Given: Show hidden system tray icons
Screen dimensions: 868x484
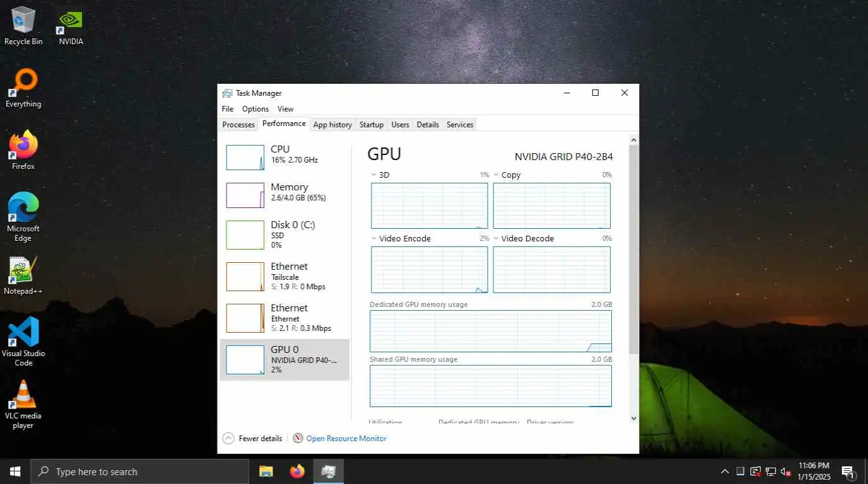Looking at the screenshot, I should (x=725, y=471).
